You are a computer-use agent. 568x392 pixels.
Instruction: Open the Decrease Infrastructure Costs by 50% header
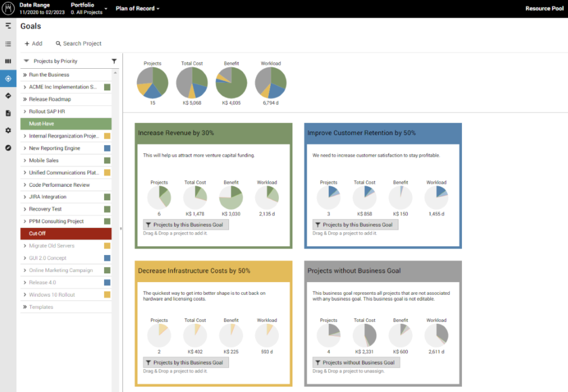tap(213, 271)
